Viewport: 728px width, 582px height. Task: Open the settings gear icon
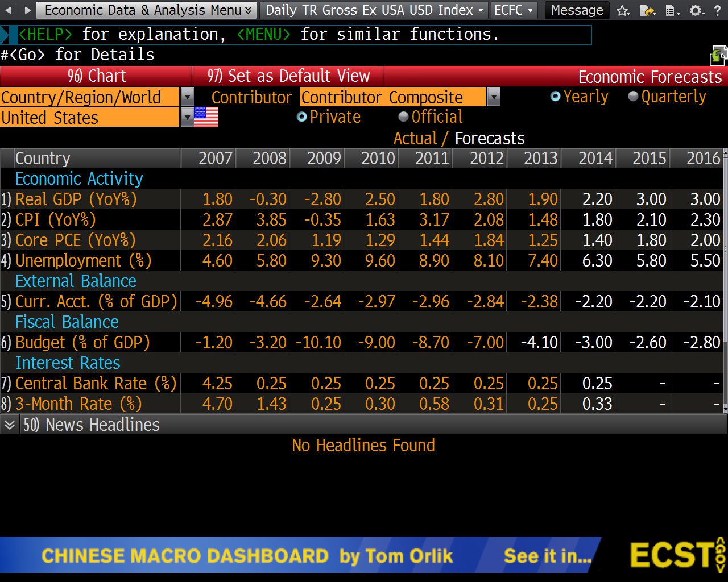click(697, 10)
